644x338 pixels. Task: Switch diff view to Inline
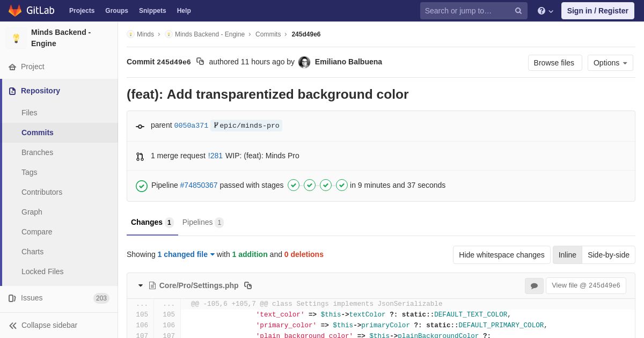coord(567,255)
